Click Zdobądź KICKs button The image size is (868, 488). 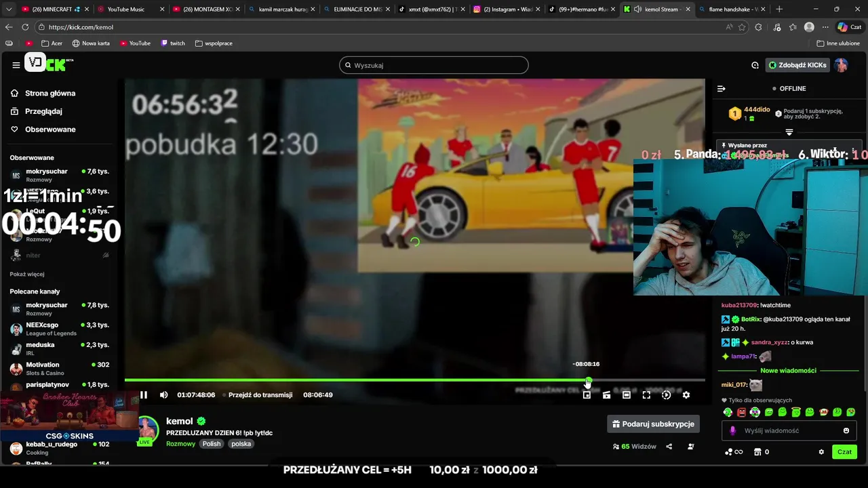[797, 65]
